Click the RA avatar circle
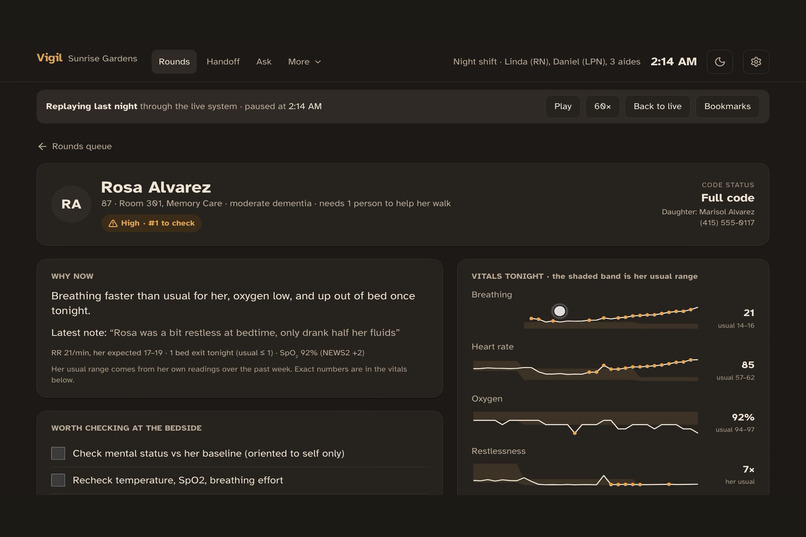 (71, 204)
